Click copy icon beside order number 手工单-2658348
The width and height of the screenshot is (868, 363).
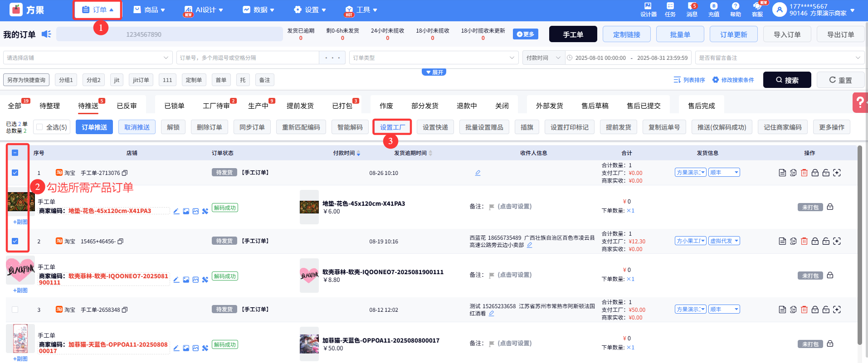coord(125,310)
